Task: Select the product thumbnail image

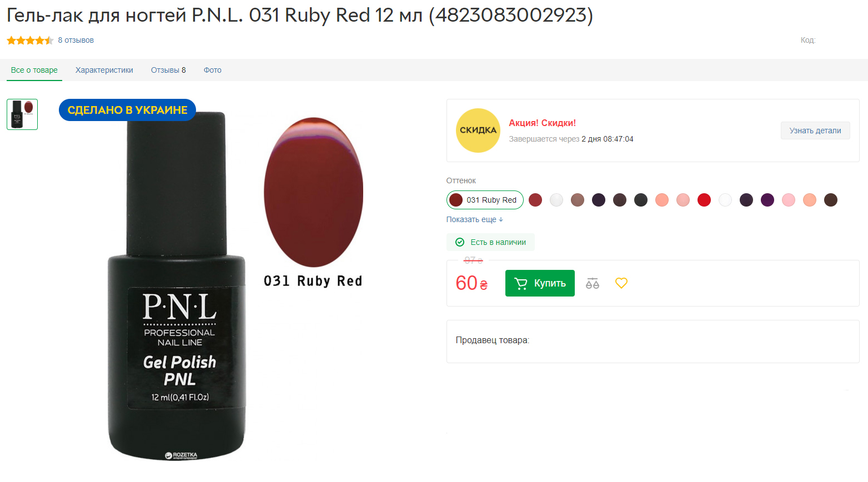Action: [x=22, y=114]
